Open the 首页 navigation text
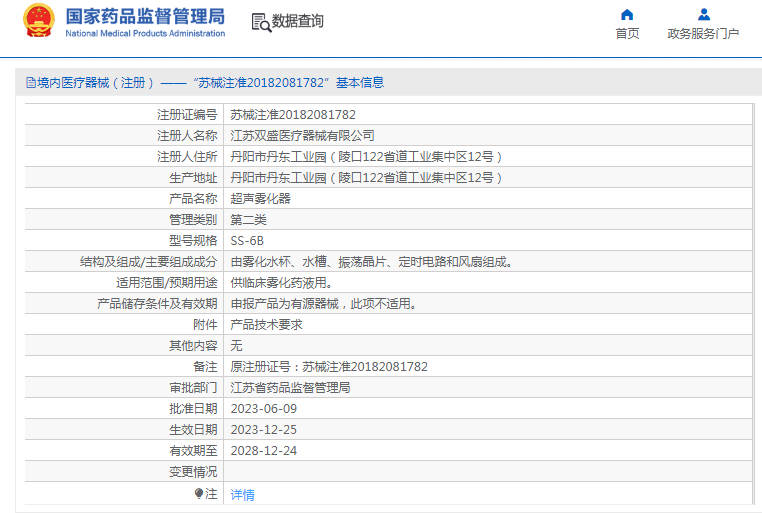762x513 pixels. [x=627, y=34]
